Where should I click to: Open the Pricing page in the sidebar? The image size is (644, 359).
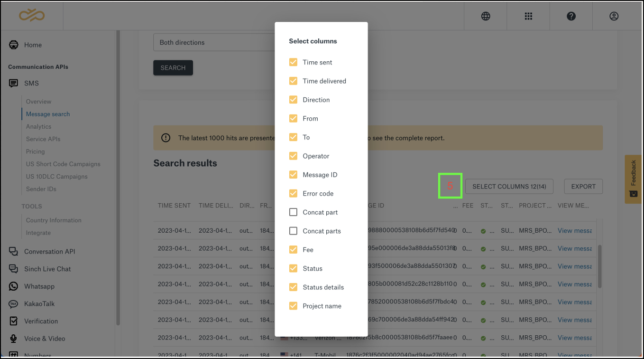(x=35, y=151)
